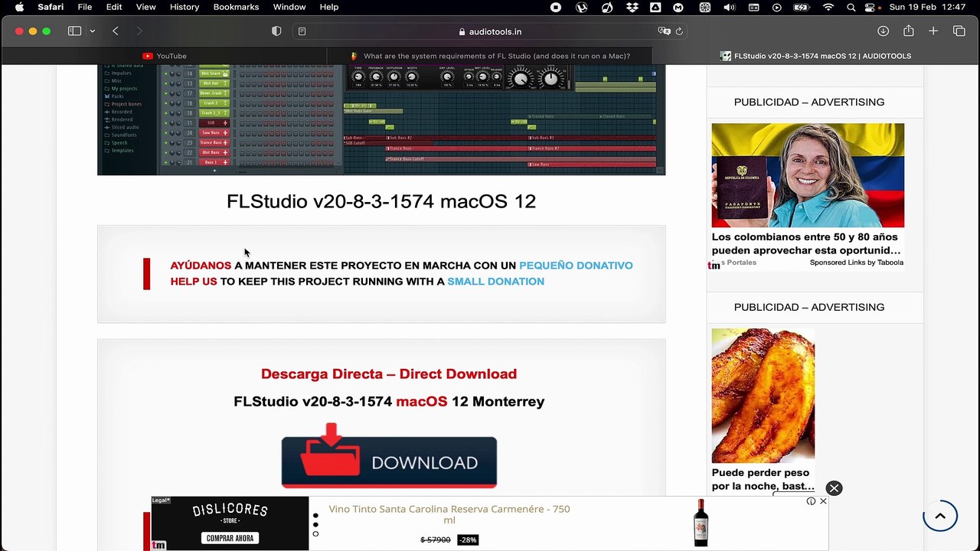
Task: Open the battery status menu
Action: point(802,7)
